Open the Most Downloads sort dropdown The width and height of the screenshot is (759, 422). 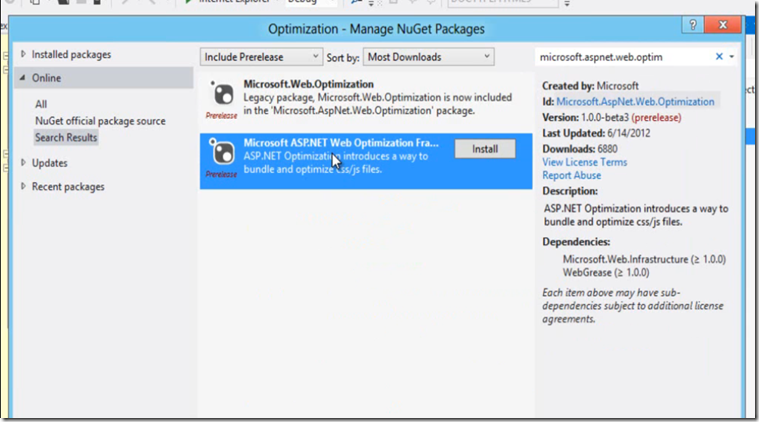pos(428,57)
